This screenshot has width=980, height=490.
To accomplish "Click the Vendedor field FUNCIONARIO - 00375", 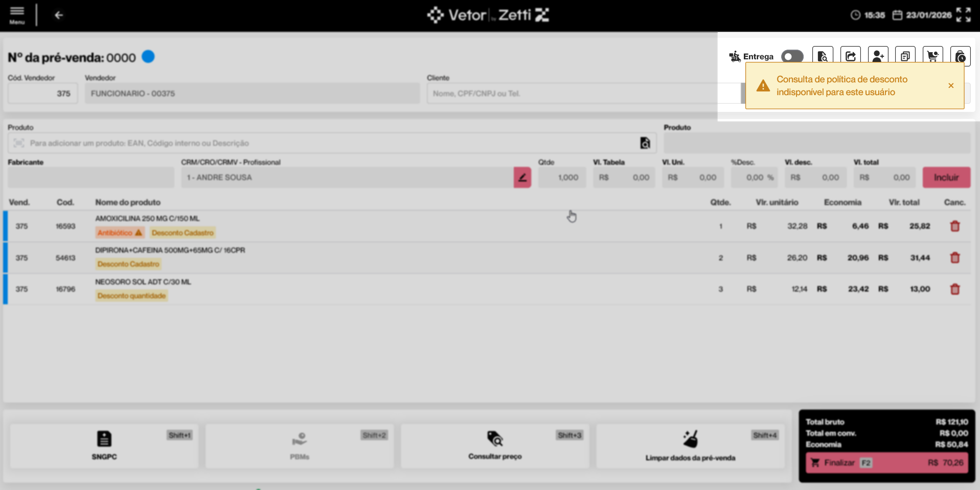I will [x=252, y=94].
